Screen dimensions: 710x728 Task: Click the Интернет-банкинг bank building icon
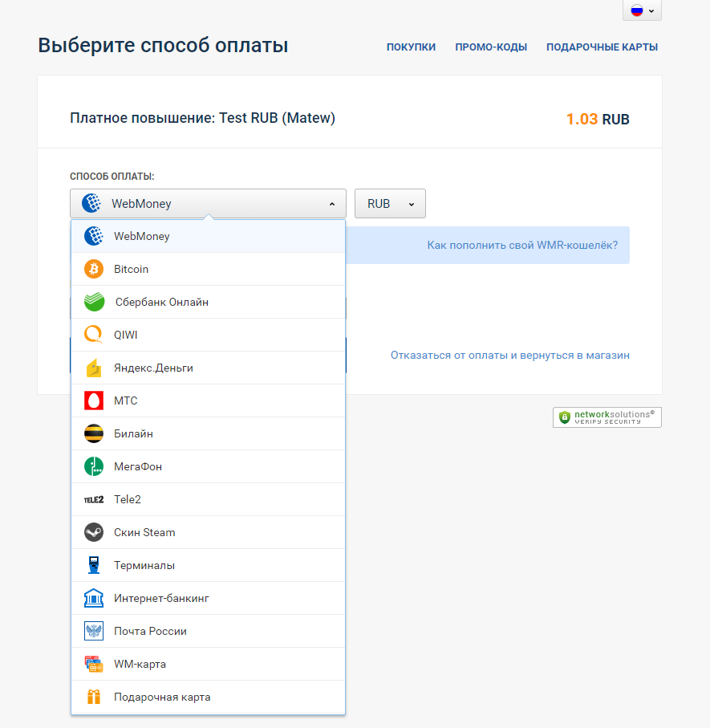coord(94,599)
